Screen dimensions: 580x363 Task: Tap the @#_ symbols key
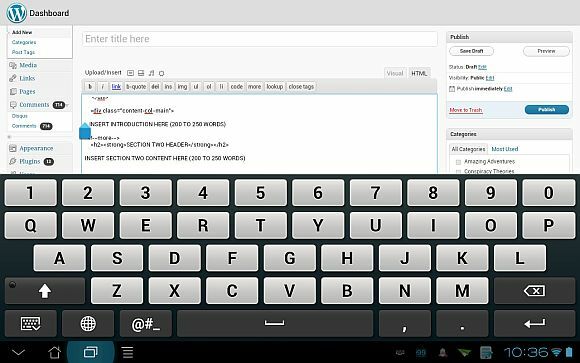146,323
